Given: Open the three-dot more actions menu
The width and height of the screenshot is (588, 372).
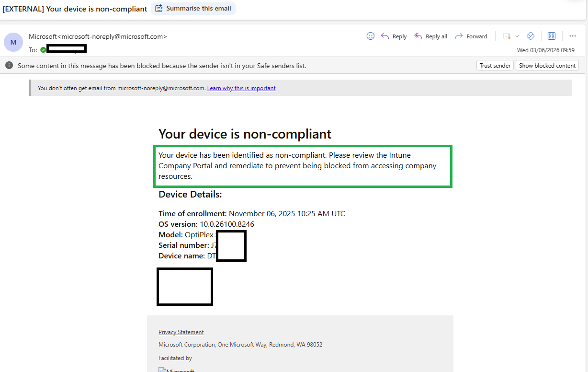Looking at the screenshot, I should tap(573, 36).
